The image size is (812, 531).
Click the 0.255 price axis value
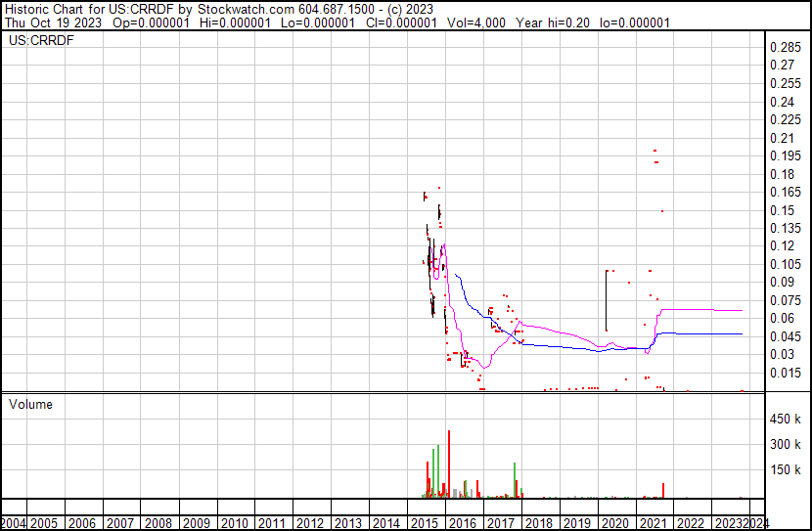786,84
